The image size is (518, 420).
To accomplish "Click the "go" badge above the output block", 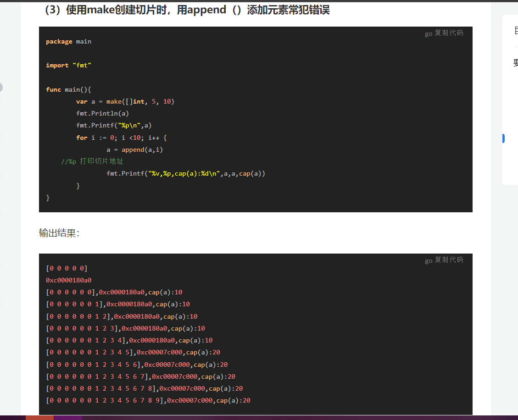I will coord(428,260).
